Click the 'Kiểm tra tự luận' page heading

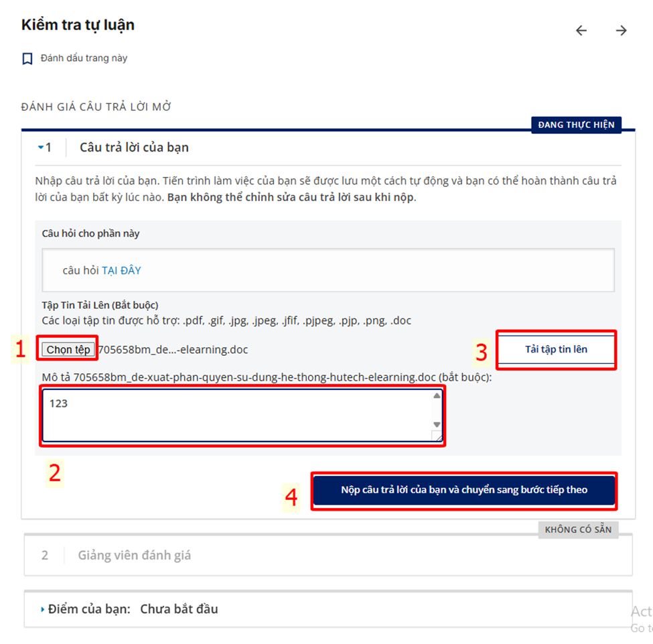click(78, 25)
